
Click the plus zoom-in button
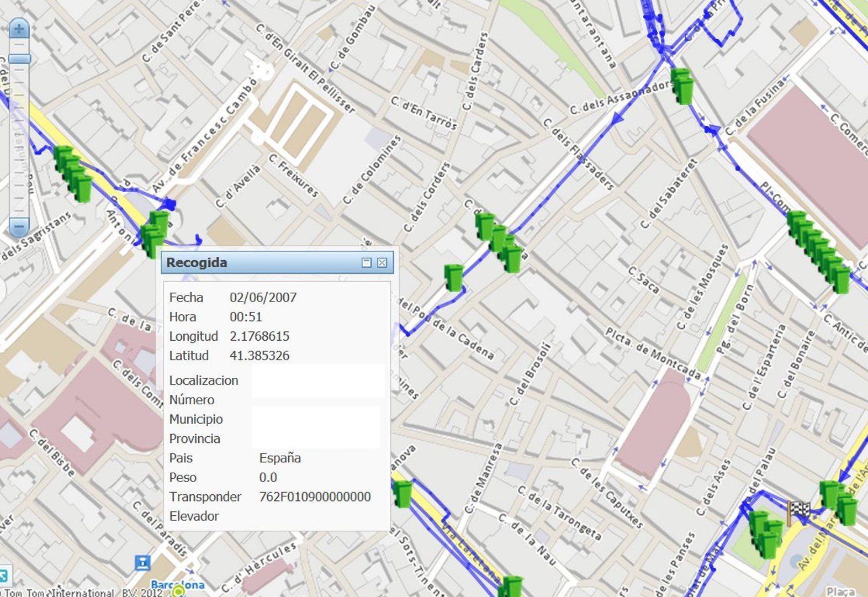pos(19,28)
